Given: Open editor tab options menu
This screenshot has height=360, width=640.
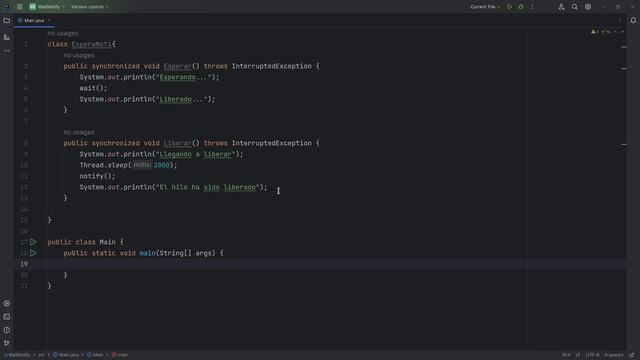Looking at the screenshot, I should 620,20.
